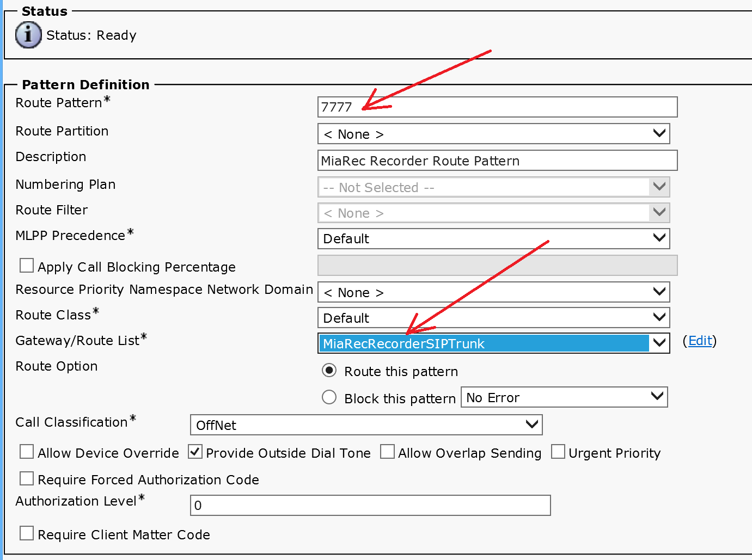Uncheck Provide Outside Dial Tone
The image size is (752, 560).
pos(195,452)
